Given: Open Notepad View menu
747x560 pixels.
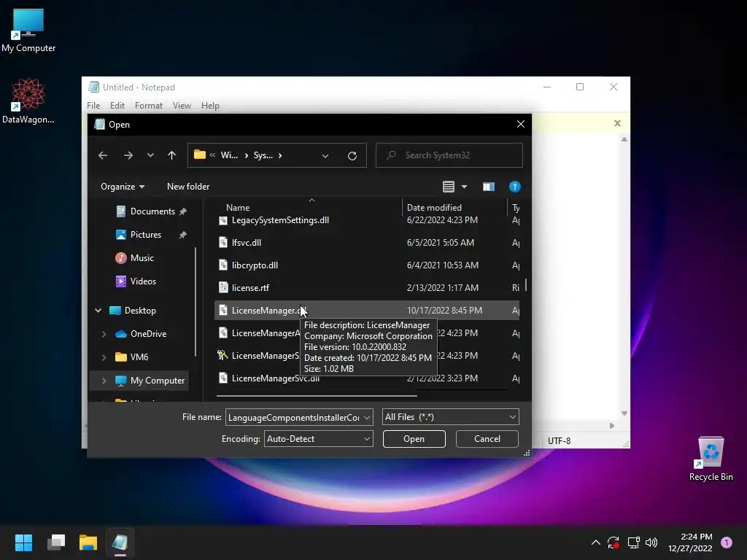Looking at the screenshot, I should click(x=182, y=106).
